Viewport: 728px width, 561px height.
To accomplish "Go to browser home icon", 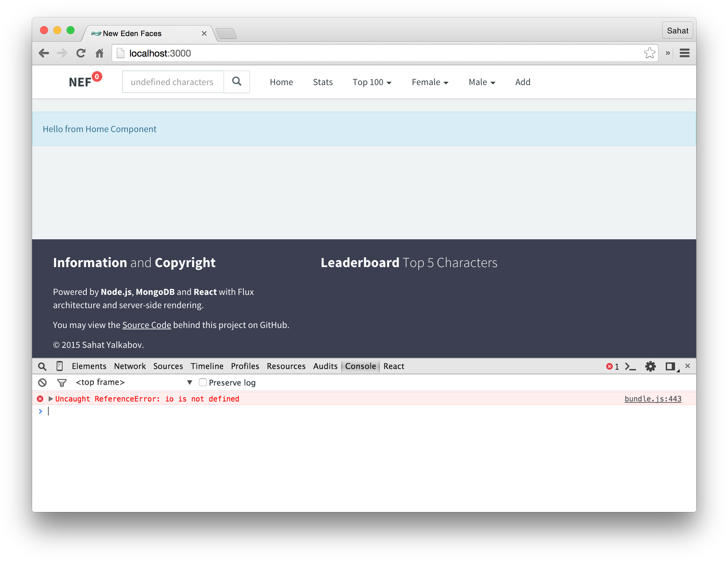I will (x=99, y=53).
